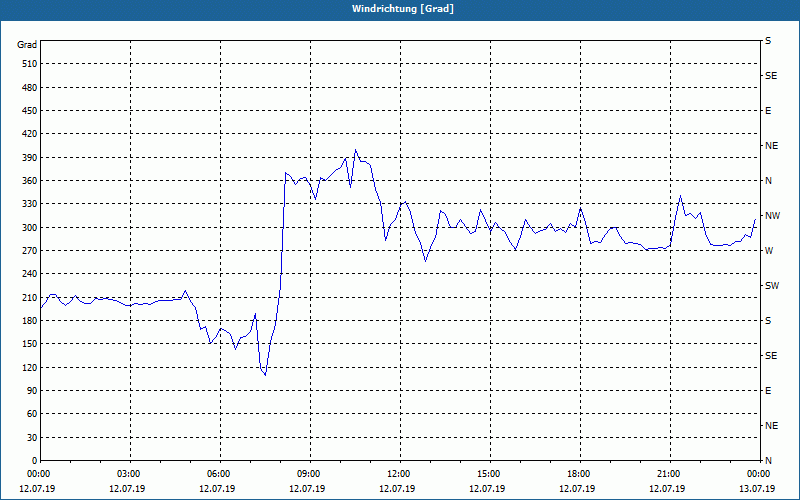Click the "450" y-axis label
The image size is (800, 500).
[30, 111]
